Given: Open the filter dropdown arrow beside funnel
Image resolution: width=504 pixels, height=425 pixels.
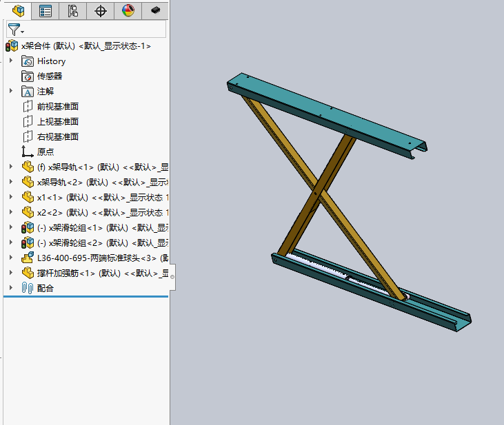Looking at the screenshot, I should click(22, 32).
